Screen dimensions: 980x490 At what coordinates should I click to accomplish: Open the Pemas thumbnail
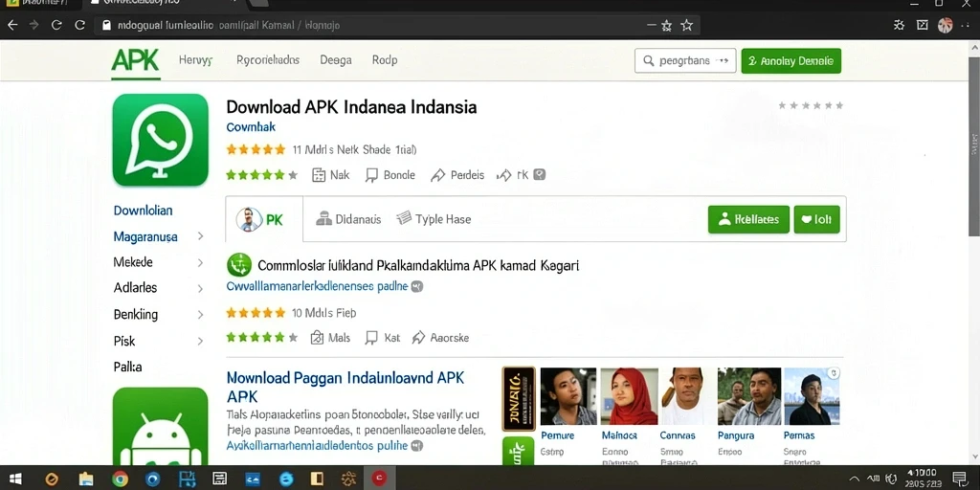pyautogui.click(x=812, y=396)
